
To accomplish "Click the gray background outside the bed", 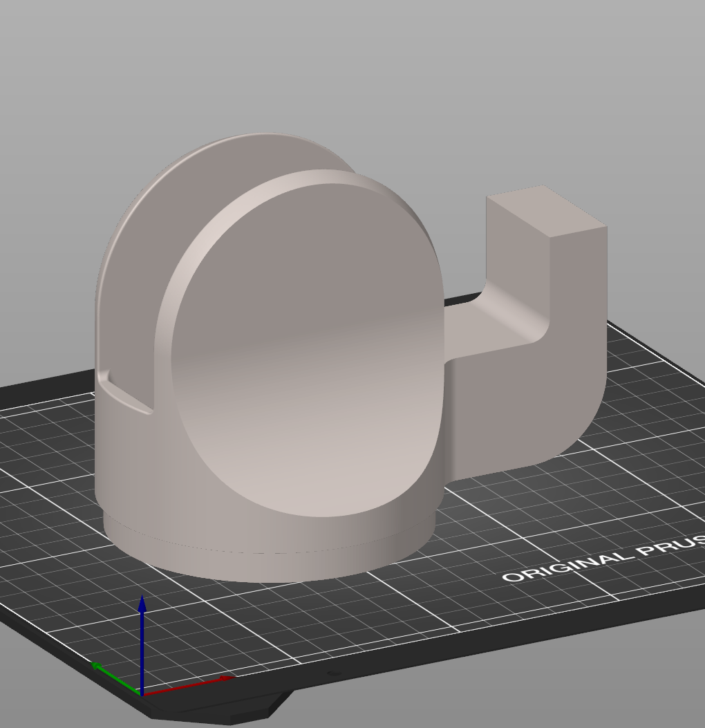I will (x=346, y=69).
